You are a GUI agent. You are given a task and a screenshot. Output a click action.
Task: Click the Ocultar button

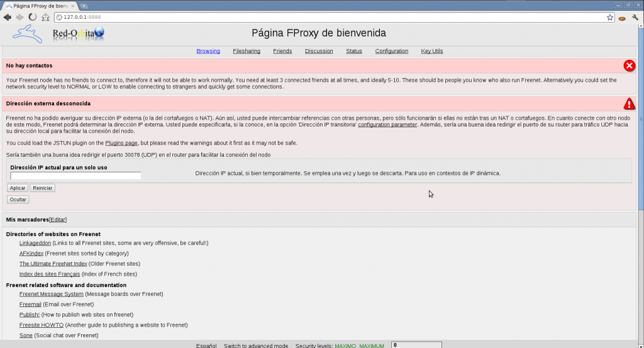[x=18, y=199]
